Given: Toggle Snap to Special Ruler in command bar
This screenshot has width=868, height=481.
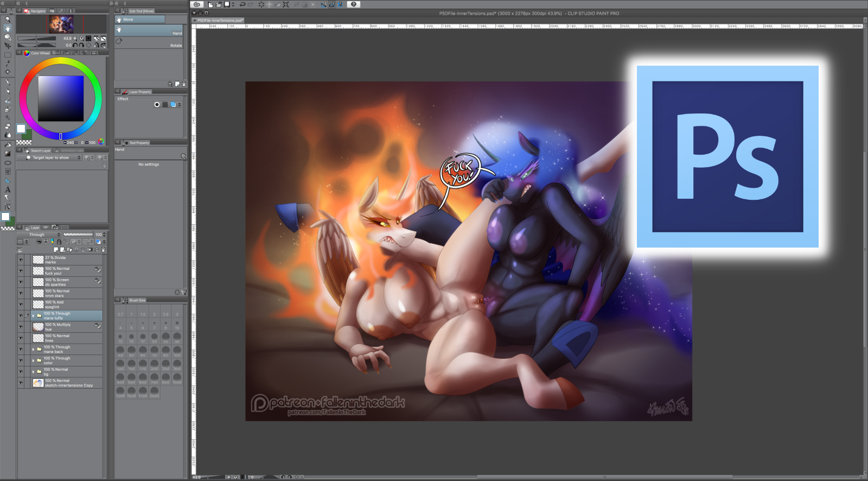Looking at the screenshot, I should pos(331,4).
